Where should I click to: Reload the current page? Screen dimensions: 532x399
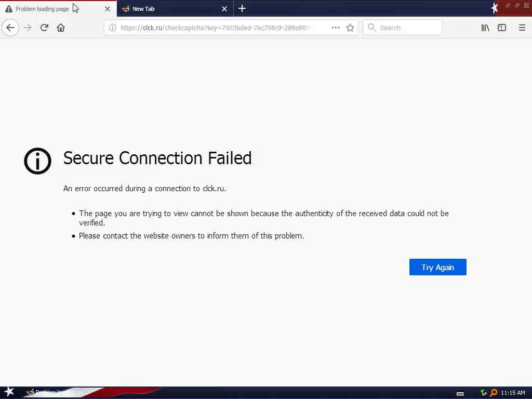pyautogui.click(x=44, y=28)
